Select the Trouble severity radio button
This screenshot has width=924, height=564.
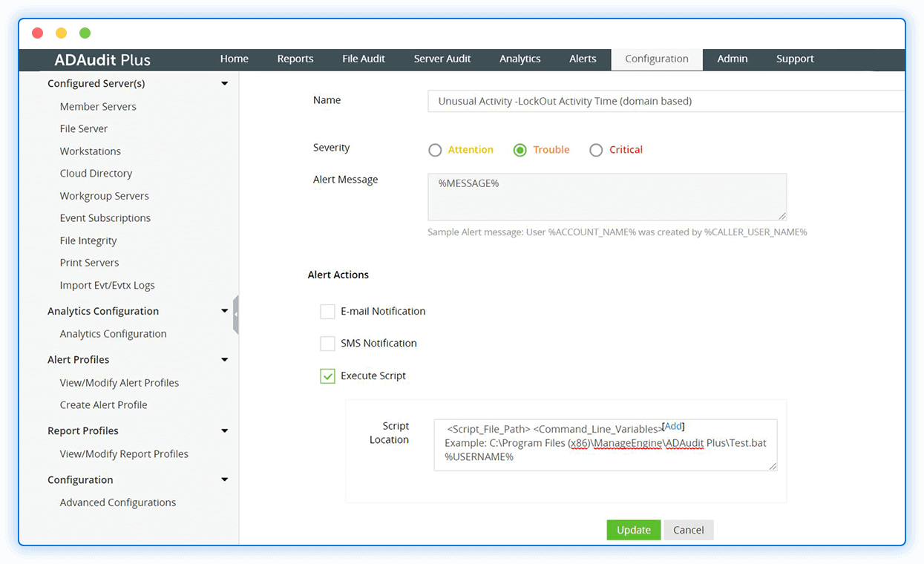tap(520, 150)
